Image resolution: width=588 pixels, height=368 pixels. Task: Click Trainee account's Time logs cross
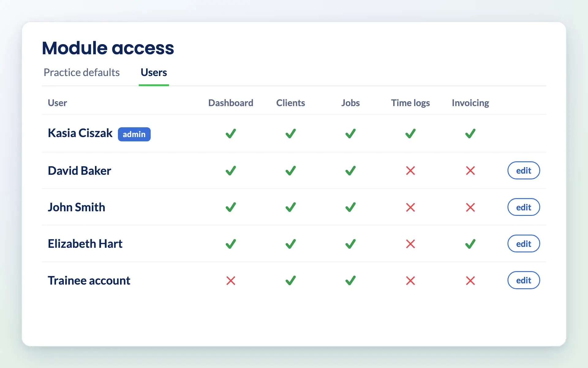(410, 281)
